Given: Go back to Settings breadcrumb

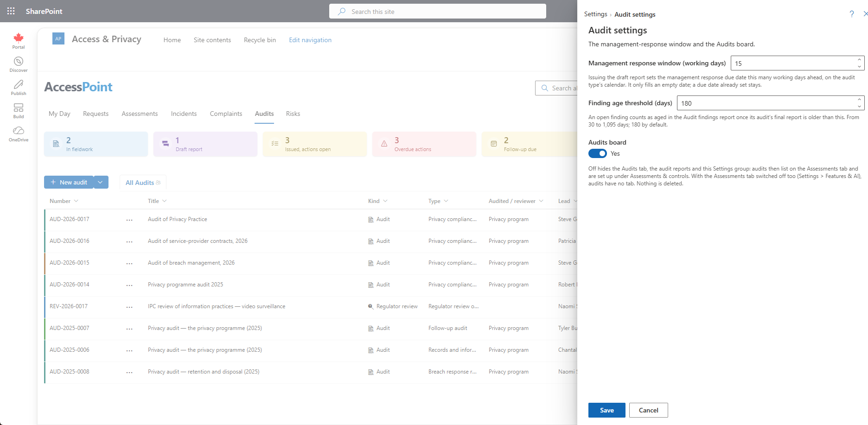Looking at the screenshot, I should coord(595,14).
